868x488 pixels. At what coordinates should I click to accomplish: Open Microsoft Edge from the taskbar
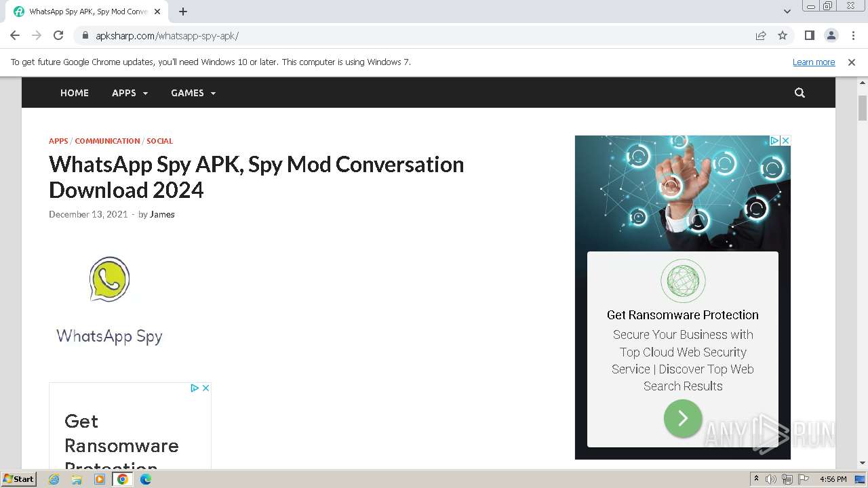pos(145,479)
